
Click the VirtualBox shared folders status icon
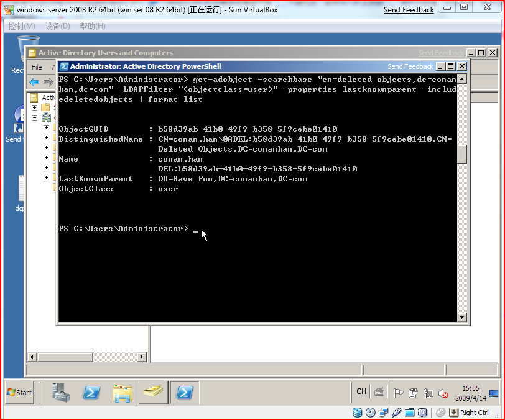coord(410,413)
